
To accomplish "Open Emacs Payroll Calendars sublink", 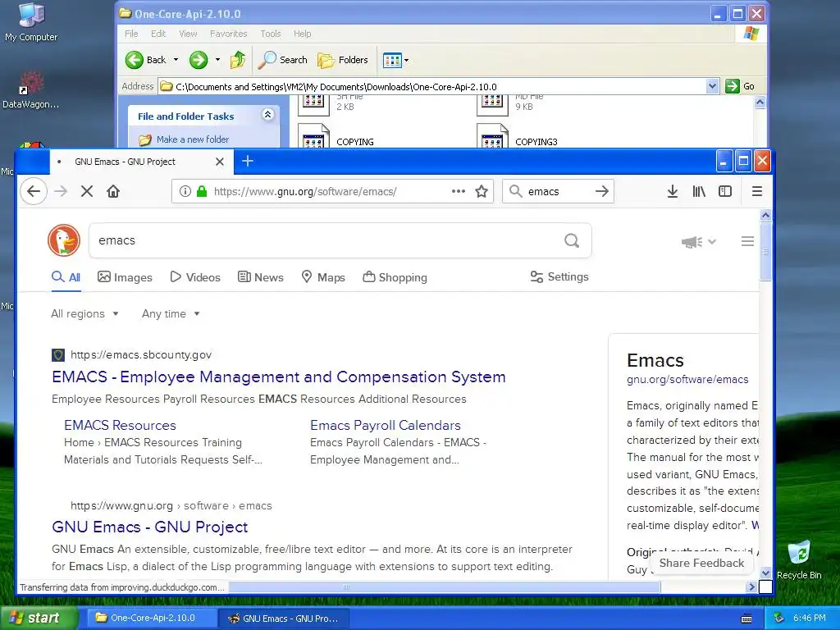I will 386,426.
